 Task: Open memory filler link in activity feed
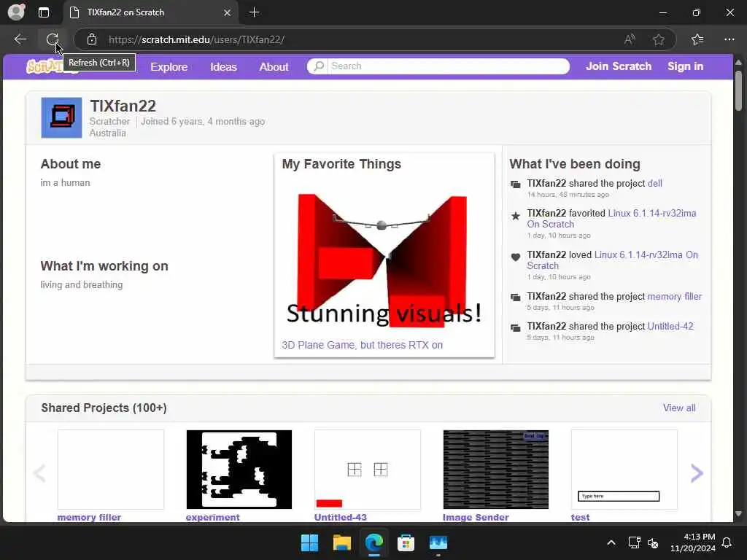(x=675, y=296)
